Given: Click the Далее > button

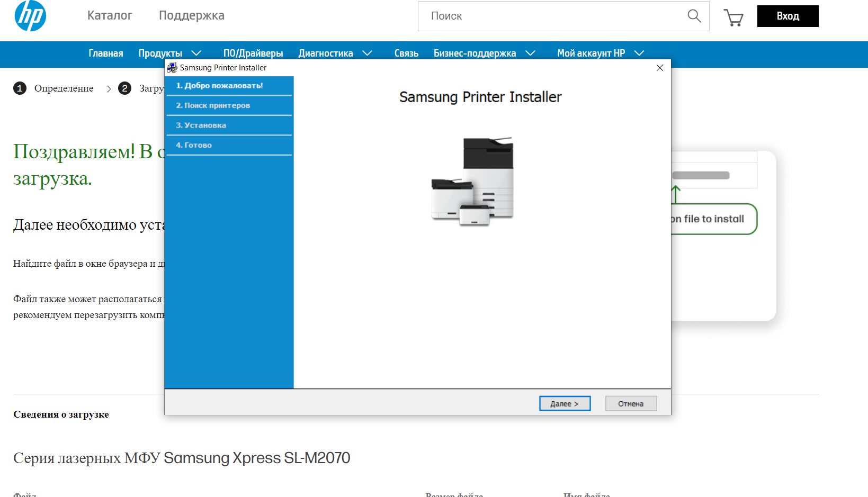Looking at the screenshot, I should (x=565, y=403).
